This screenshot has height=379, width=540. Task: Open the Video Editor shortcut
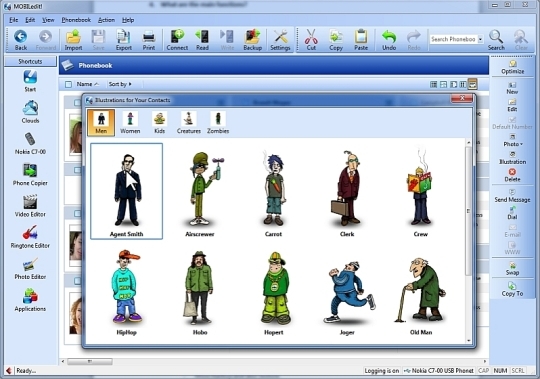[30, 206]
